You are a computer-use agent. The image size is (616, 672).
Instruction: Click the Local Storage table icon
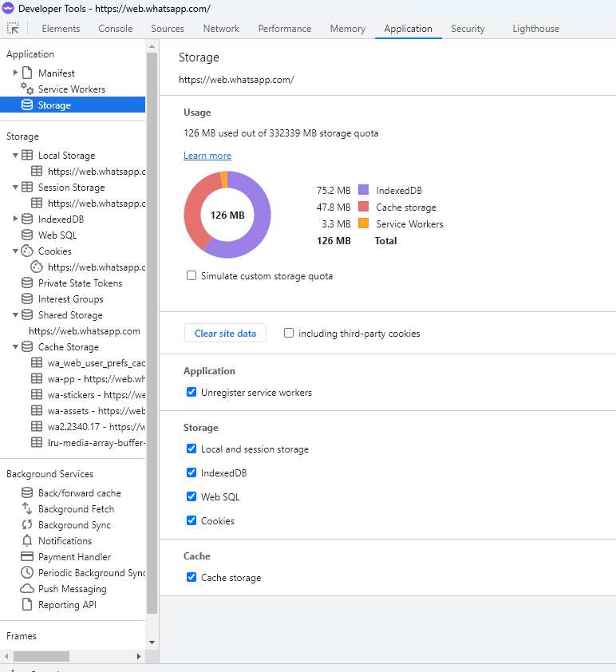(27, 155)
